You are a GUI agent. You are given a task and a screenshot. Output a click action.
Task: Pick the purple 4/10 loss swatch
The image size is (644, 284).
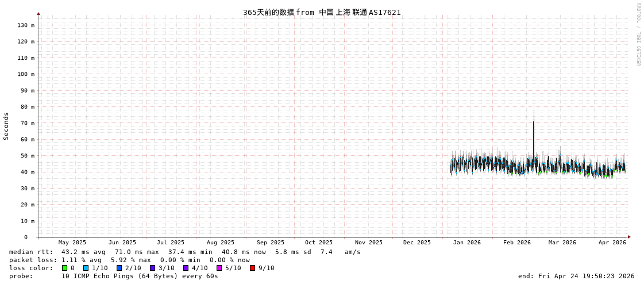tap(186, 268)
